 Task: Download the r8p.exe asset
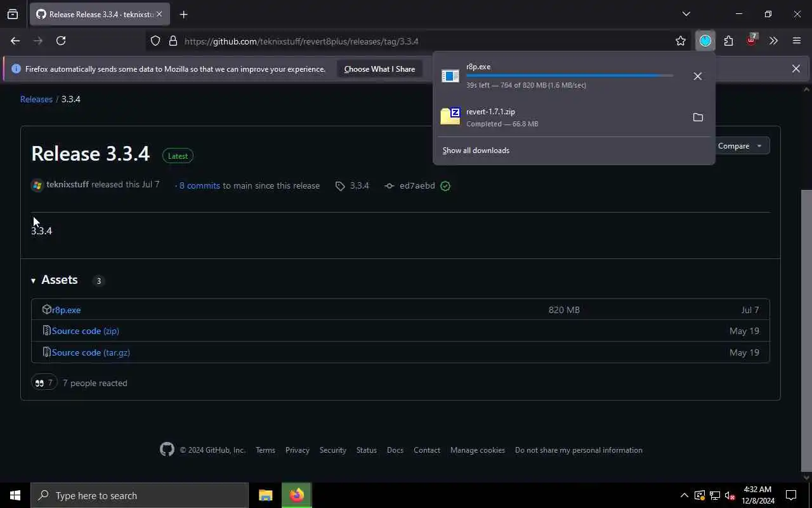pyautogui.click(x=66, y=310)
